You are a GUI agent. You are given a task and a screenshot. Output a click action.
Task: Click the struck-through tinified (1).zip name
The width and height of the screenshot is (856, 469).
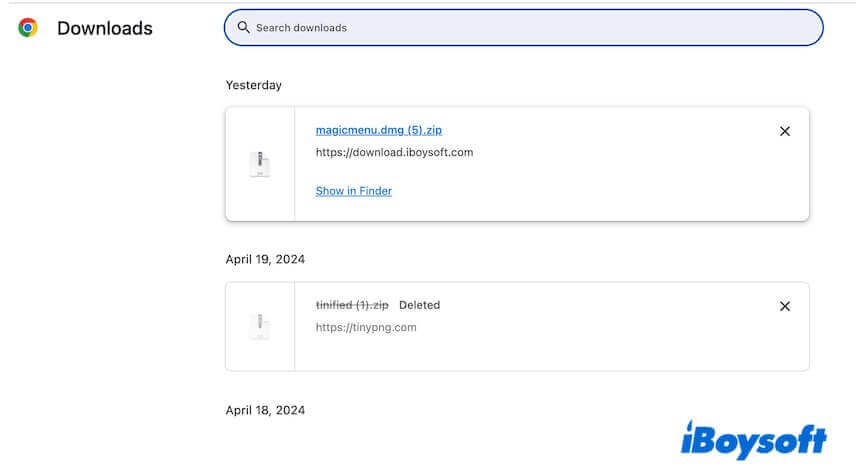coord(352,305)
